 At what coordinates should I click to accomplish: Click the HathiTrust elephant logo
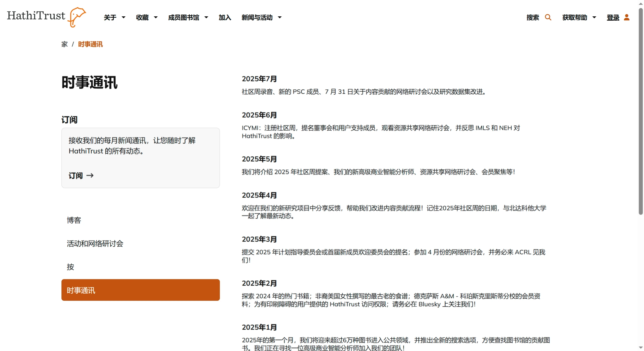[x=47, y=17]
